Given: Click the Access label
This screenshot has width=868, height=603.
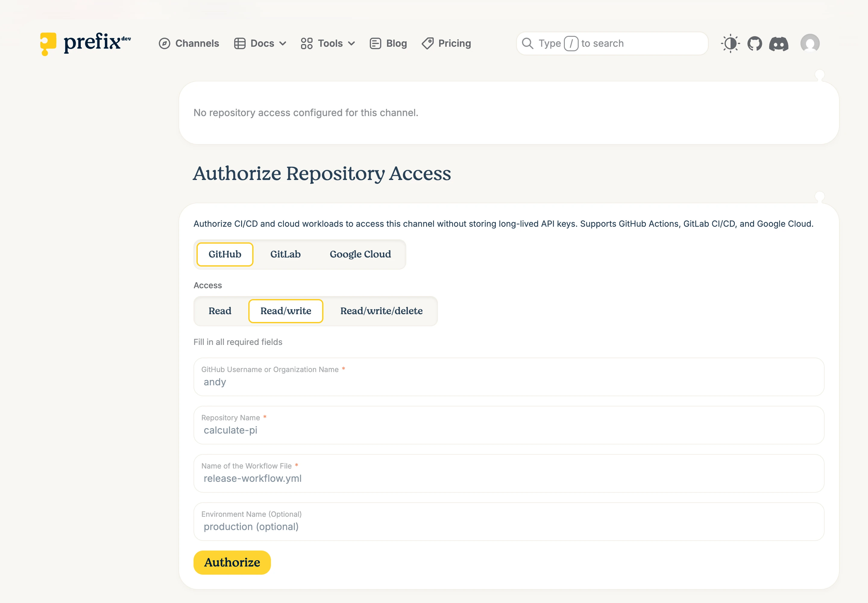Looking at the screenshot, I should [208, 285].
